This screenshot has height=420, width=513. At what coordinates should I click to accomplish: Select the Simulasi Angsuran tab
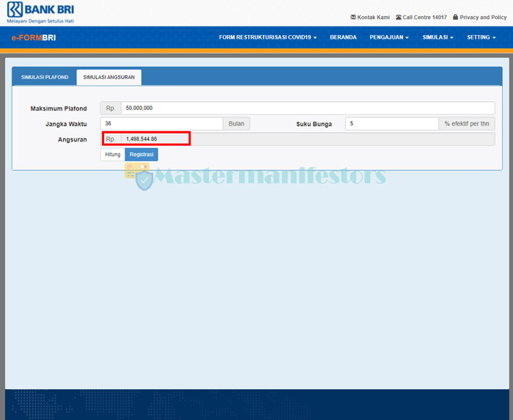click(x=109, y=77)
